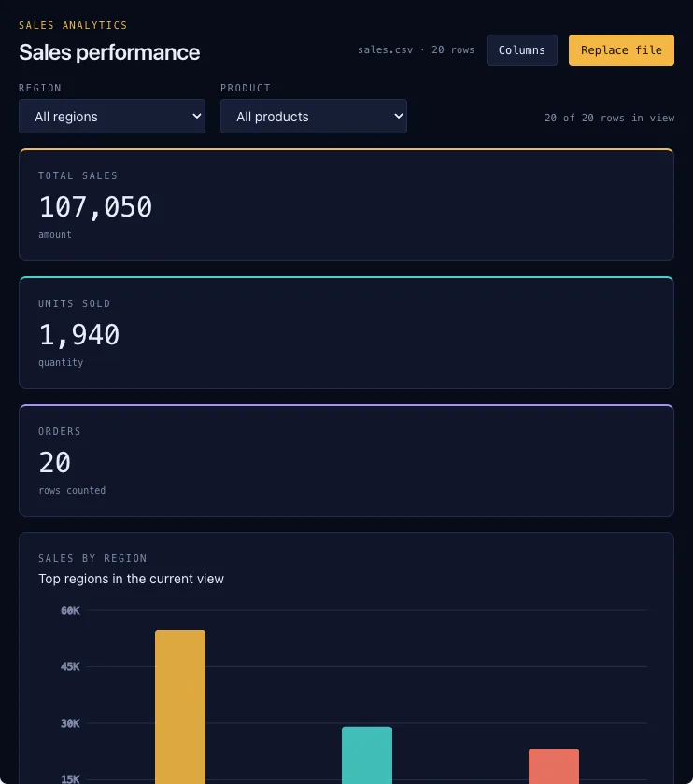This screenshot has height=784, width=693.
Task: Click the 1,940 units sold value
Action: tap(79, 334)
